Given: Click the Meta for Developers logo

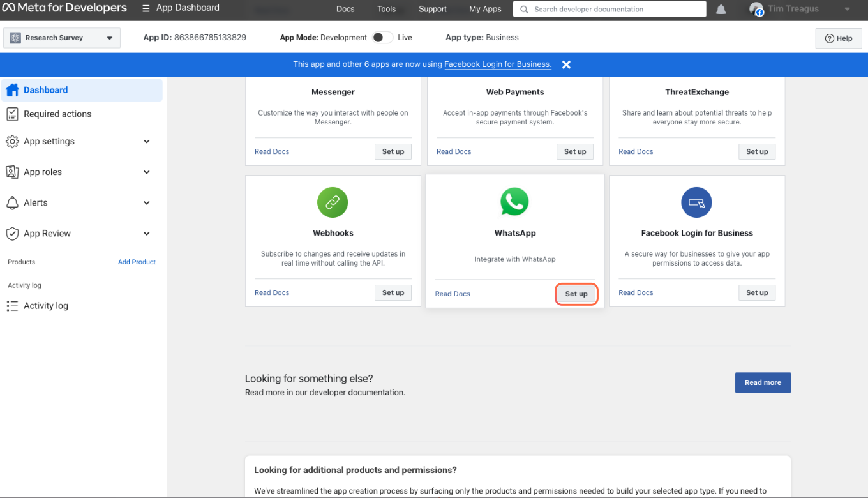Looking at the screenshot, I should [x=64, y=8].
